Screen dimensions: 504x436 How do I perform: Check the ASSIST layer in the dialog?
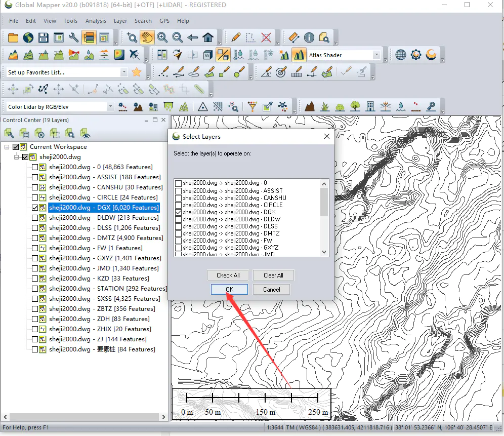click(178, 191)
